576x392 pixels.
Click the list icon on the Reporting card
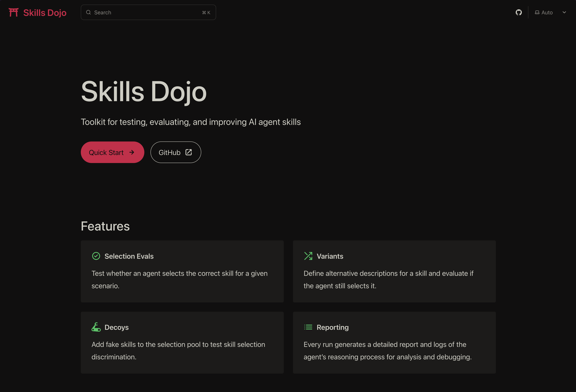pyautogui.click(x=308, y=327)
